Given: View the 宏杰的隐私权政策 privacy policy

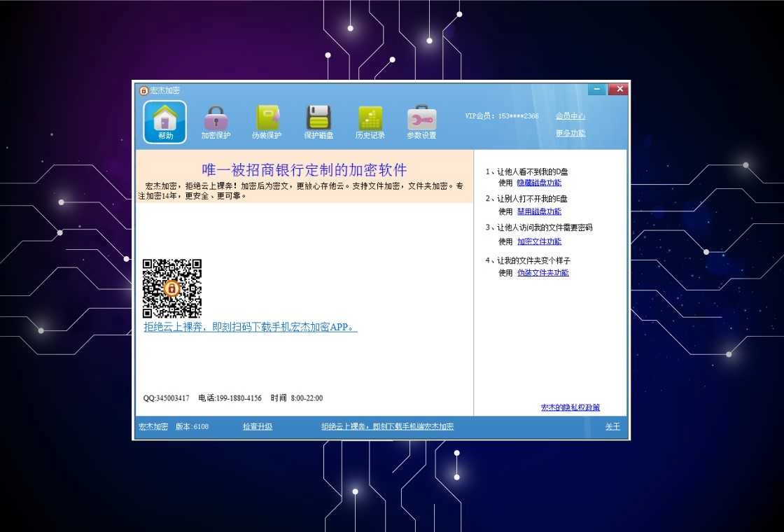Looking at the screenshot, I should [x=570, y=407].
